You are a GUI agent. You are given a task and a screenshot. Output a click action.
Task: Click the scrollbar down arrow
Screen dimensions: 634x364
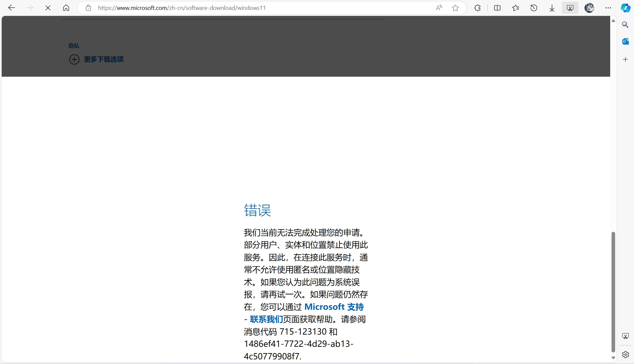[613, 358]
